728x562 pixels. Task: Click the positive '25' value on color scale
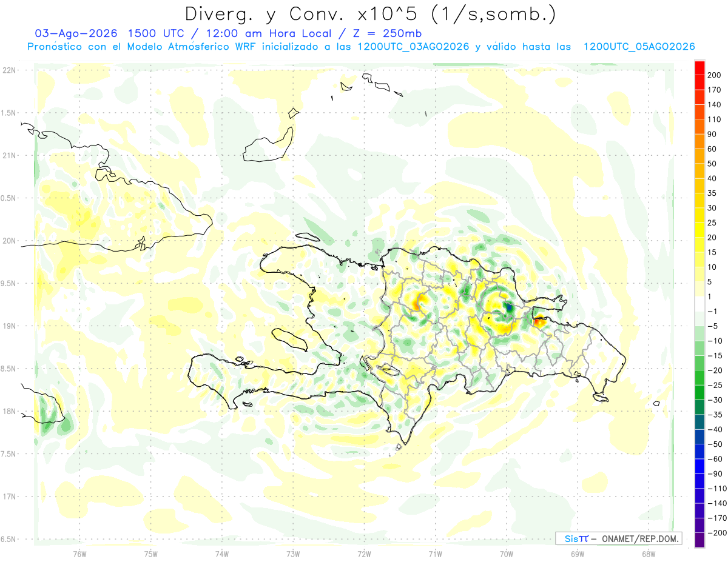pos(712,223)
